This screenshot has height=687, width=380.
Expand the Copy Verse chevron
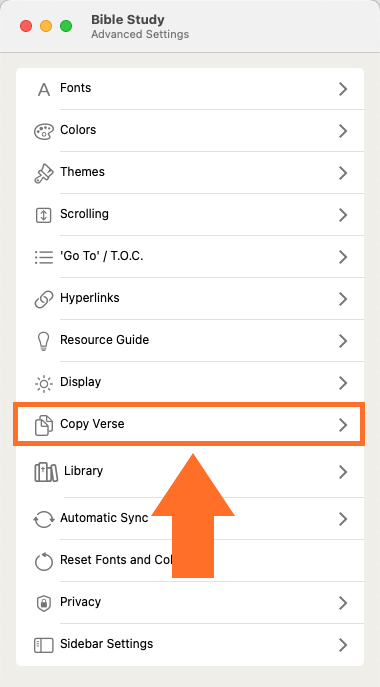tap(343, 425)
